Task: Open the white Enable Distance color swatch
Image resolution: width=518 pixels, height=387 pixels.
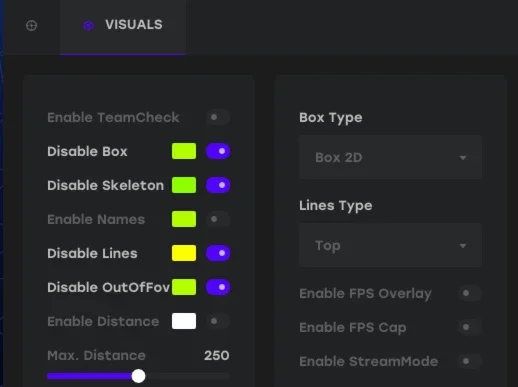Action: click(x=184, y=321)
